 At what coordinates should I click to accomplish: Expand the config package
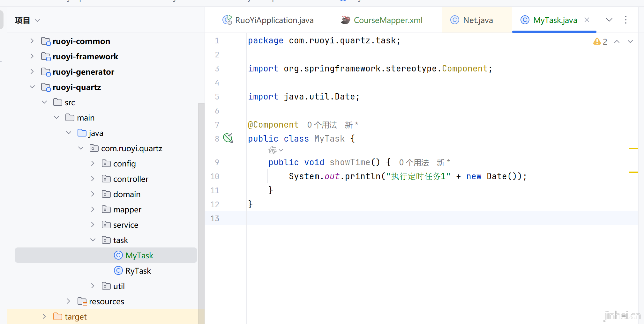[x=93, y=163]
